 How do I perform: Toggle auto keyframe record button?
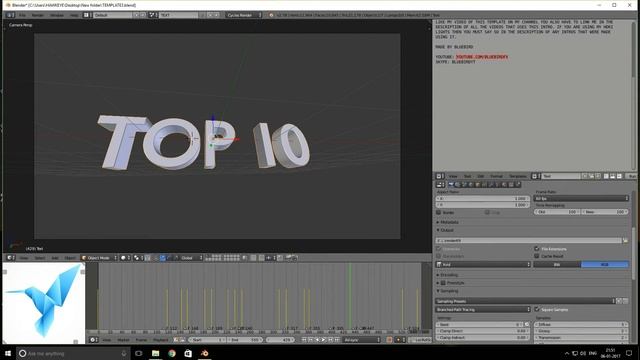tap(389, 340)
